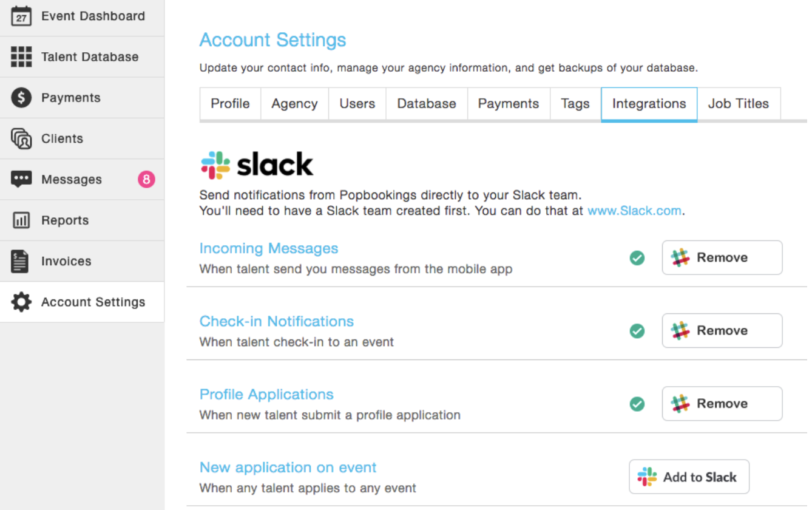The image size is (812, 510).
Task: Open the www.Slack.com link
Action: pyautogui.click(x=634, y=211)
